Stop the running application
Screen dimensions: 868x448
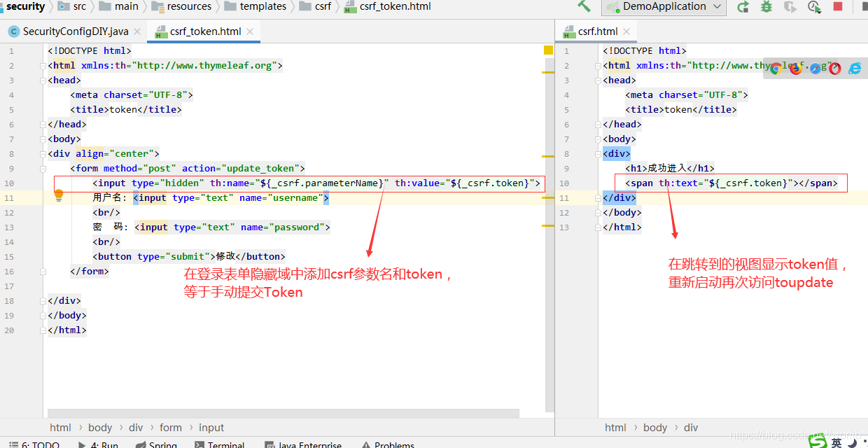click(838, 6)
